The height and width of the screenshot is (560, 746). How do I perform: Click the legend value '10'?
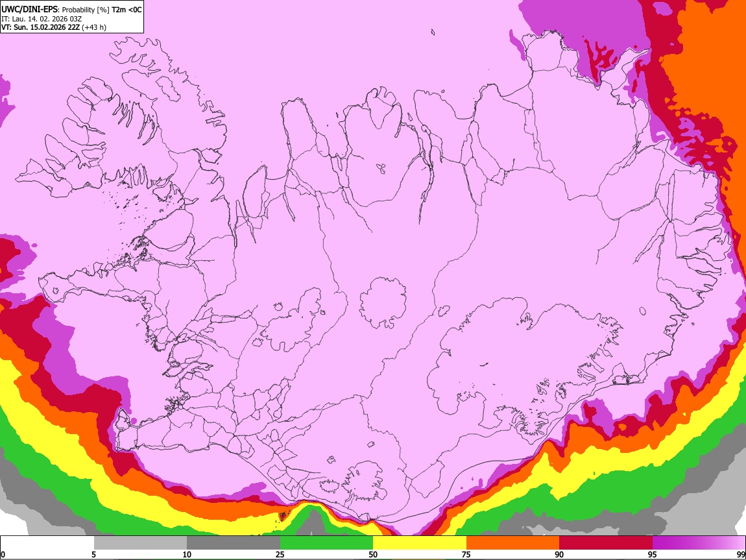point(187,554)
